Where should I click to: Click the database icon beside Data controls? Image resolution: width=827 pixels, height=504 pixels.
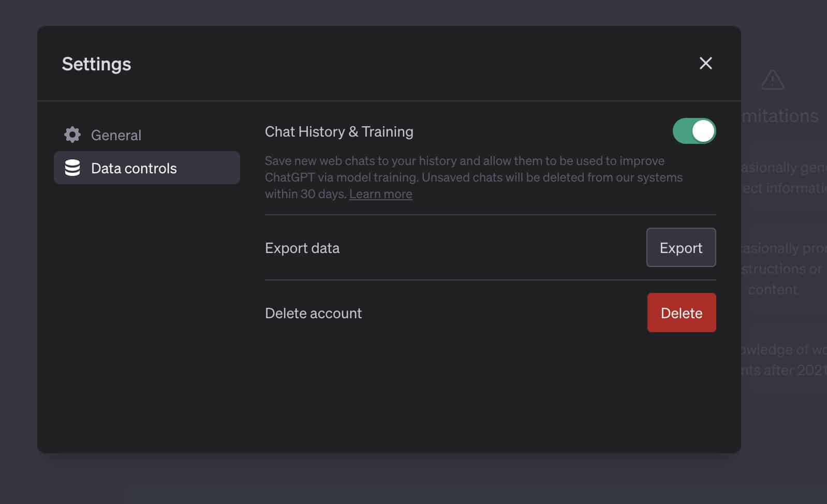click(x=72, y=168)
